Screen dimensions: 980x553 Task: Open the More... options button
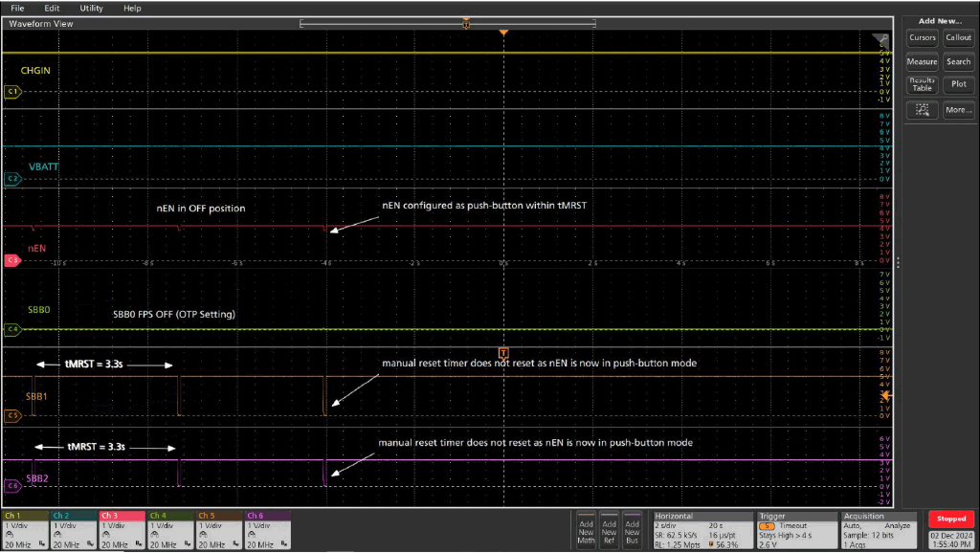[958, 110]
